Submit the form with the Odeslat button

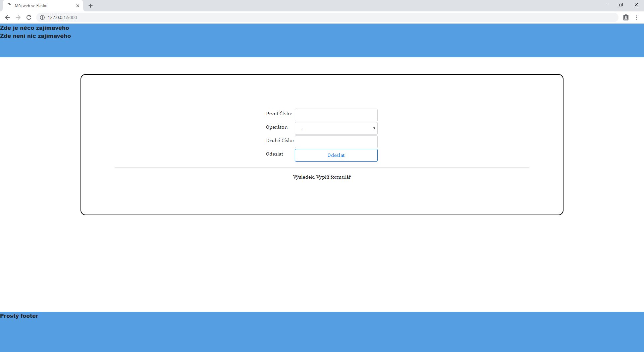[x=336, y=155]
